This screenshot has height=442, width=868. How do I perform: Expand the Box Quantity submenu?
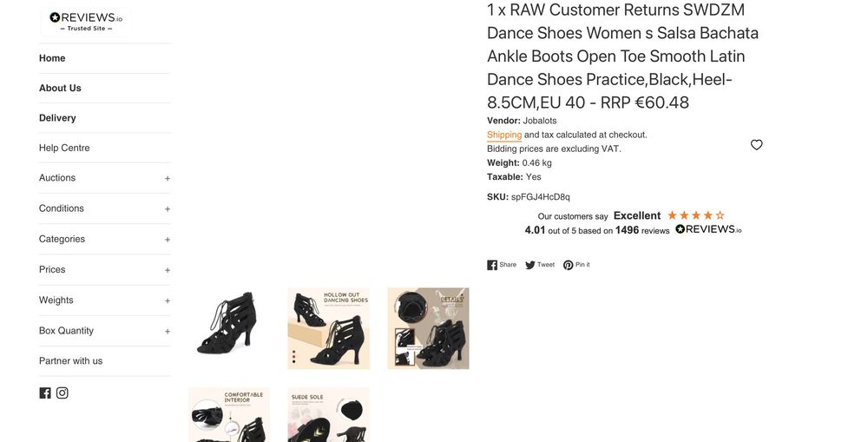point(167,331)
